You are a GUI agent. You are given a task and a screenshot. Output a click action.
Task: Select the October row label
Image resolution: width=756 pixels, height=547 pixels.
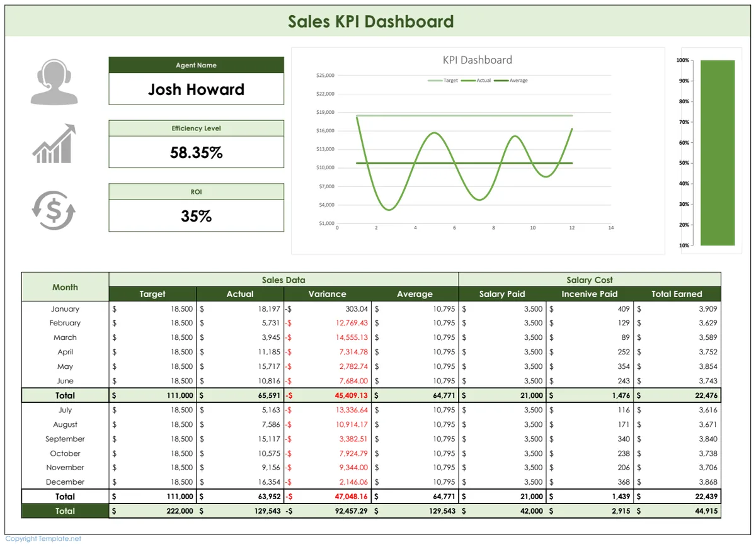(x=65, y=453)
